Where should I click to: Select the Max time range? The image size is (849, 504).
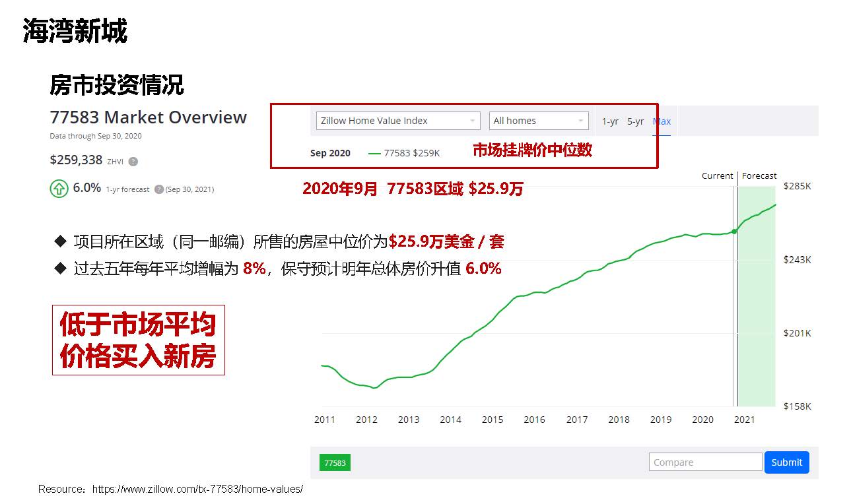pyautogui.click(x=662, y=121)
